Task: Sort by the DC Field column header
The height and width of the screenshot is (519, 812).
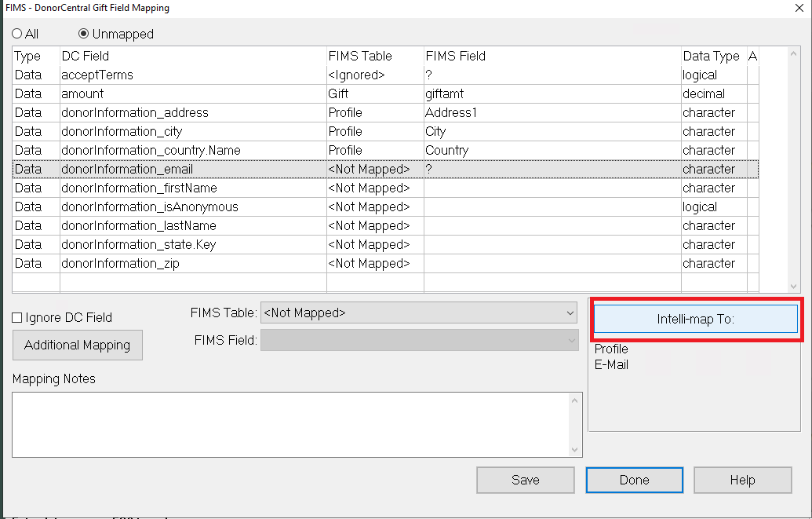Action: 193,56
